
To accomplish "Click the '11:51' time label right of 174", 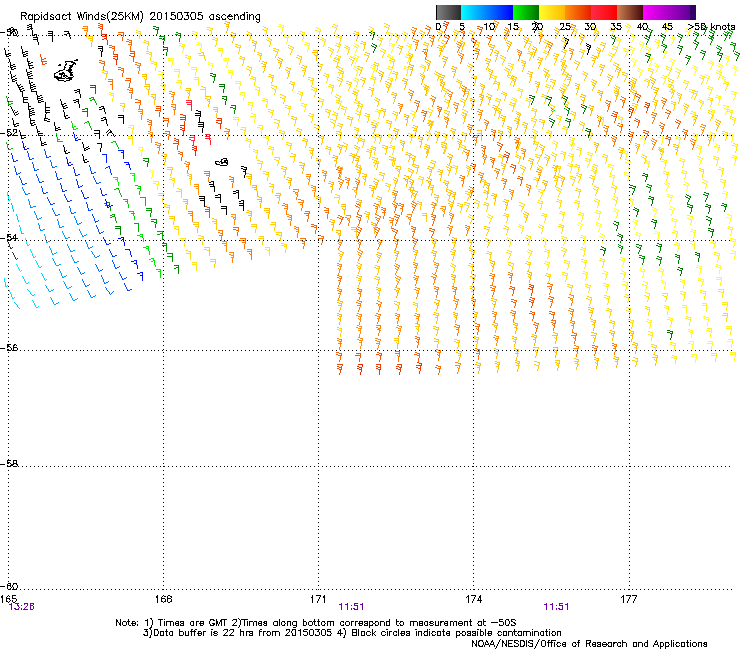I will pos(556,607).
